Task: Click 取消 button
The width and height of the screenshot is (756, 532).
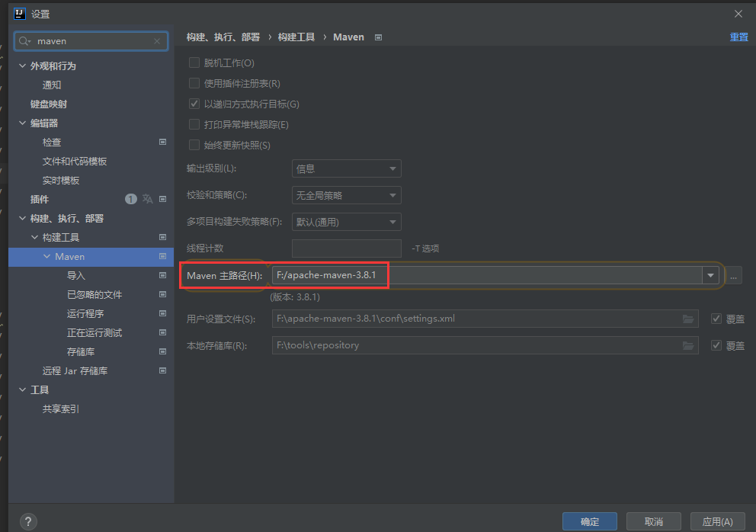Action: coord(654,521)
